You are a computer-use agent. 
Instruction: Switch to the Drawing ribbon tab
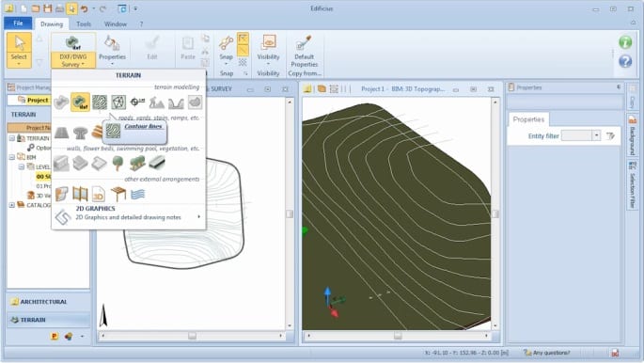[52, 24]
